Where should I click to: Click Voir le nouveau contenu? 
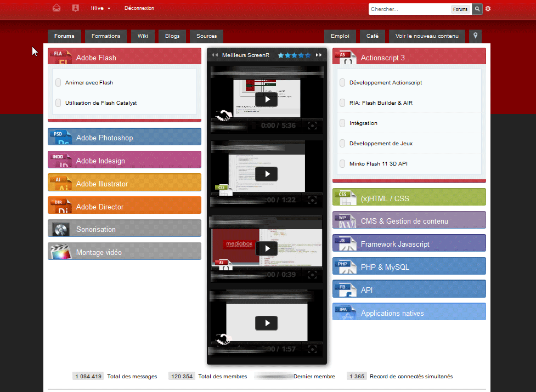pyautogui.click(x=427, y=36)
